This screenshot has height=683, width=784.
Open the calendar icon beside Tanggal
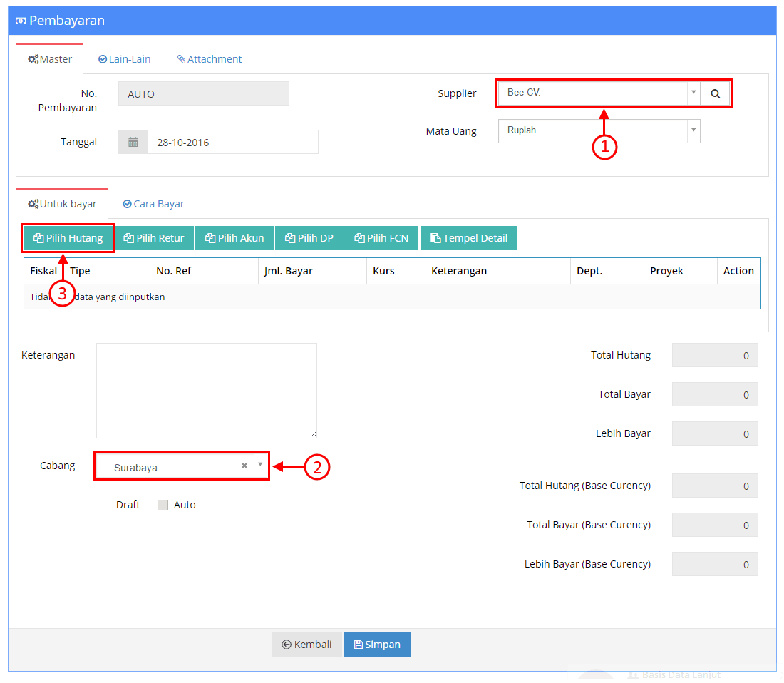133,143
